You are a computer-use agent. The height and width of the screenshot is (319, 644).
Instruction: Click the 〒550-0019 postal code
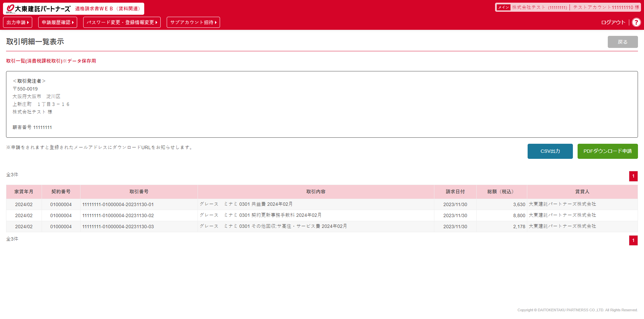click(x=25, y=89)
